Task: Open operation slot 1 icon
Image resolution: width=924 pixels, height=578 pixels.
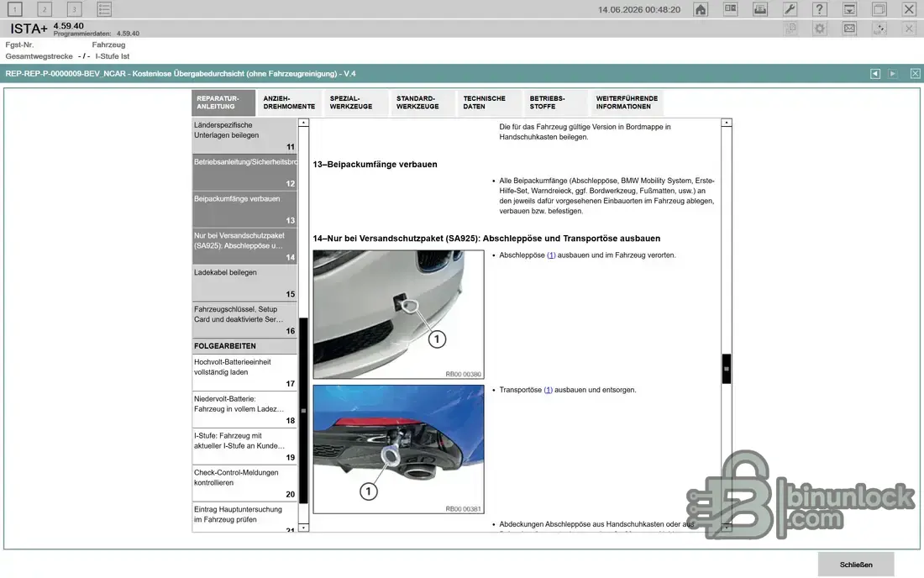Action: 15,9
